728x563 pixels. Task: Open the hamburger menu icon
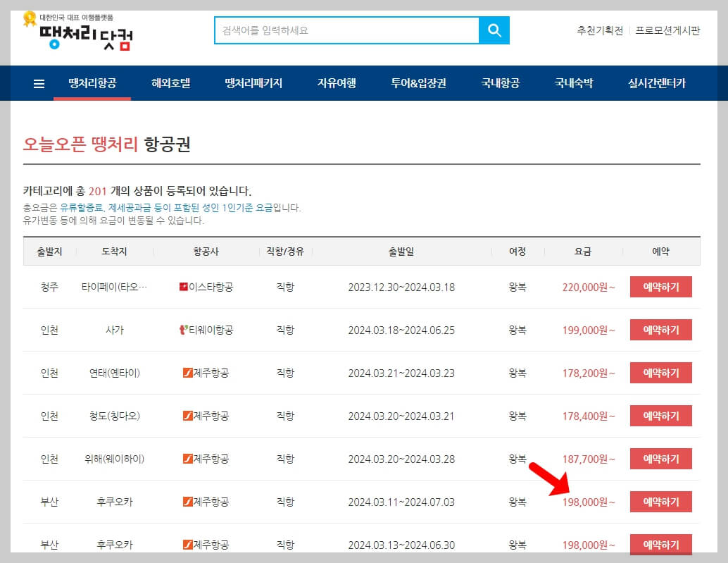point(38,82)
